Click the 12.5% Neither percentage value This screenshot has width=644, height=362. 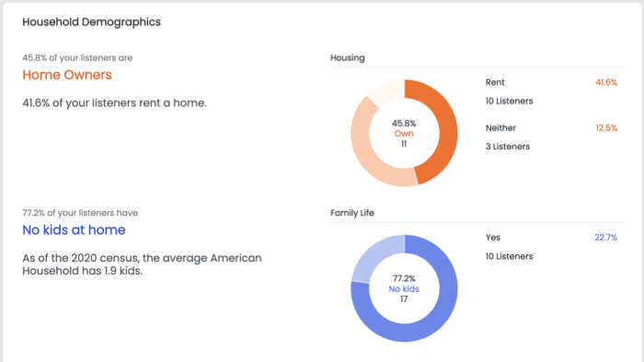coord(606,128)
